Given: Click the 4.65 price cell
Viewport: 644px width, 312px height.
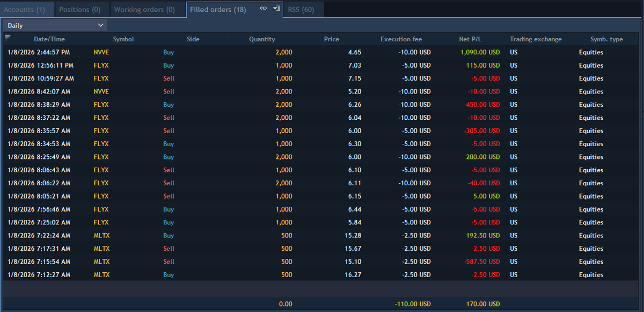Looking at the screenshot, I should click(x=354, y=52).
